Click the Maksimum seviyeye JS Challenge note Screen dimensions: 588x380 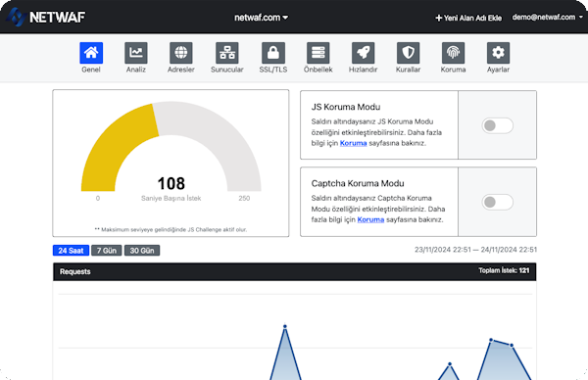point(171,229)
